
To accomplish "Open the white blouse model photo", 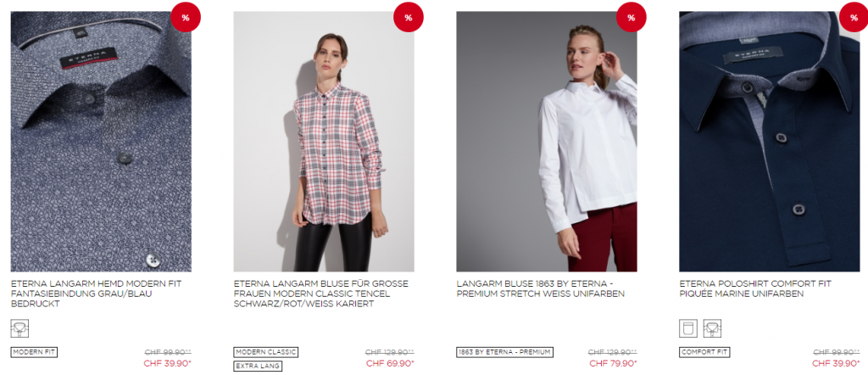I will (x=547, y=141).
